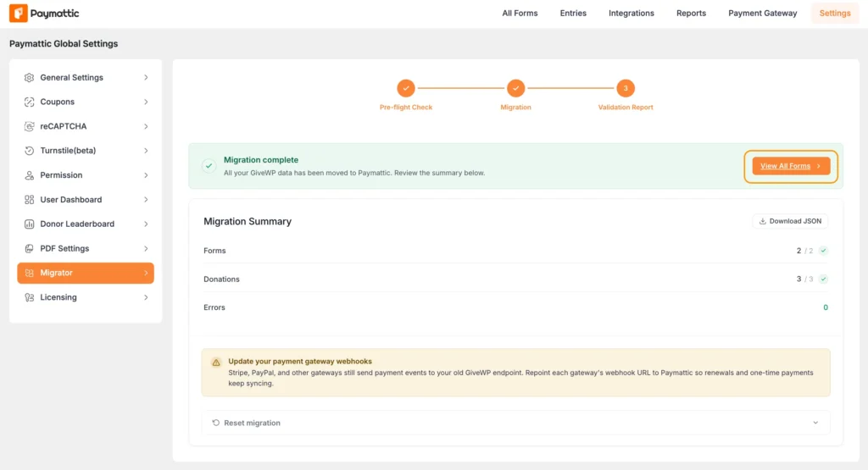Go to the Entries page
The height and width of the screenshot is (470, 868).
pyautogui.click(x=573, y=14)
